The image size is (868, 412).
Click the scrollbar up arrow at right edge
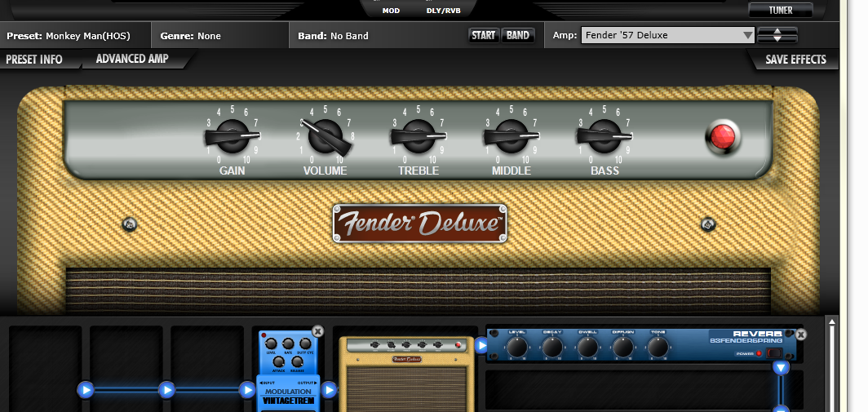832,321
